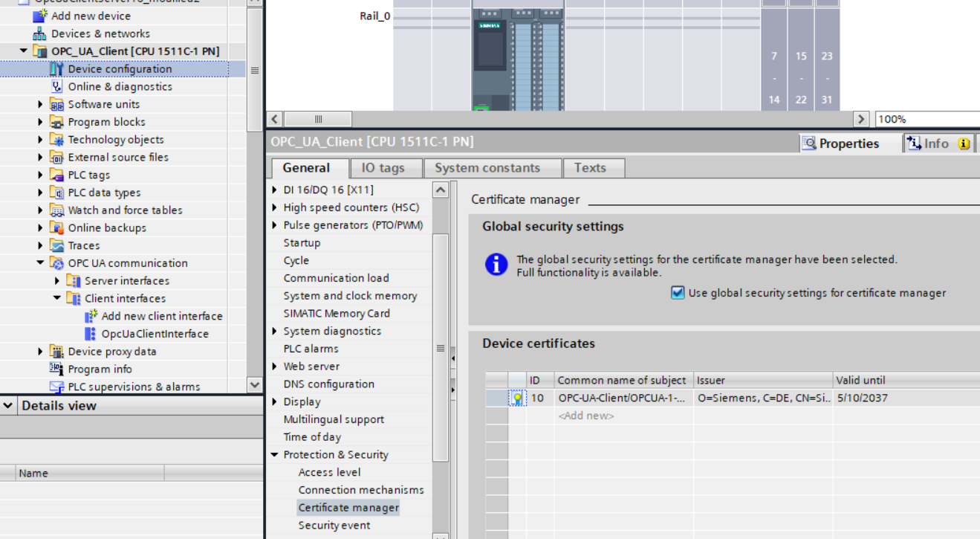Switch to the System constants tab
980x539 pixels.
(x=487, y=168)
